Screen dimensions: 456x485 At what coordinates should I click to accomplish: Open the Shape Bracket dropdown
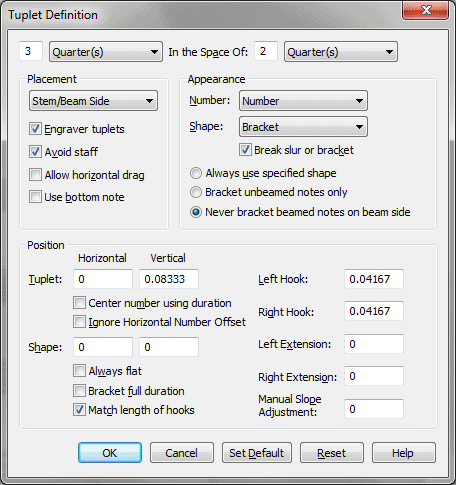point(303,127)
